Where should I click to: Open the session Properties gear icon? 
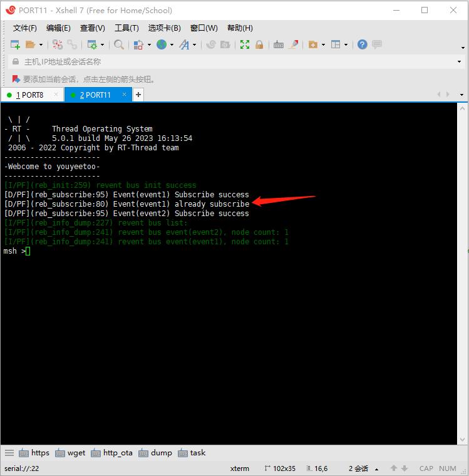(91, 45)
